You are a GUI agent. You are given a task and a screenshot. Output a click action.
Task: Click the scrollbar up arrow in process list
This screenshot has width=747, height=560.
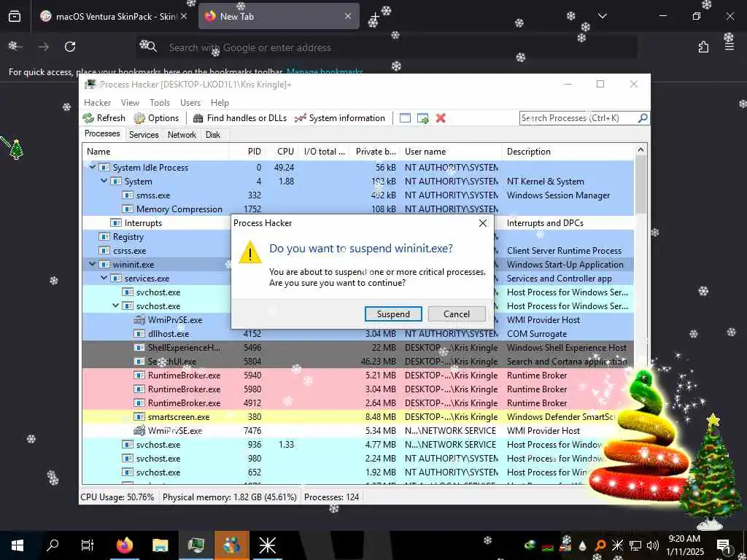coord(640,150)
